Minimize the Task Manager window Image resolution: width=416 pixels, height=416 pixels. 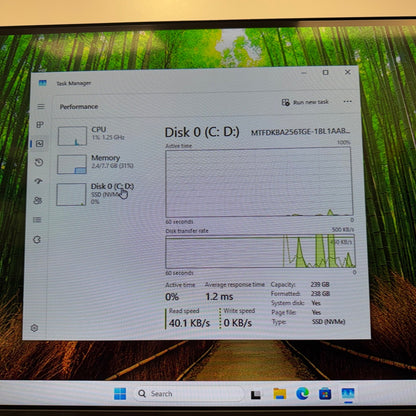point(304,73)
